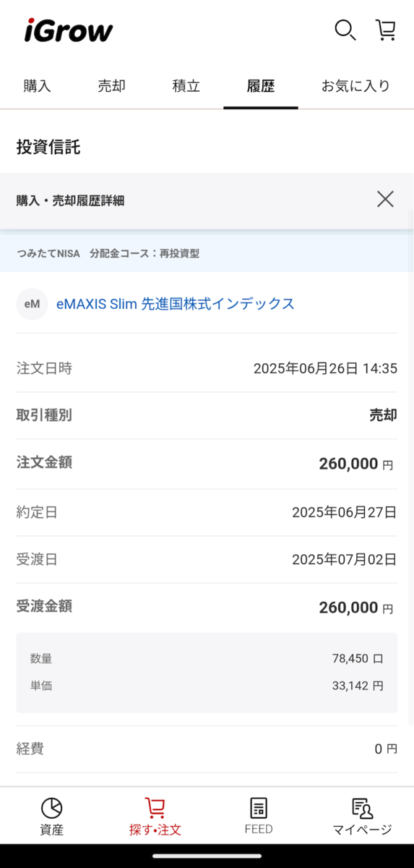This screenshot has width=414, height=868.
Task: Open the shopping cart icon in header
Action: point(386,30)
